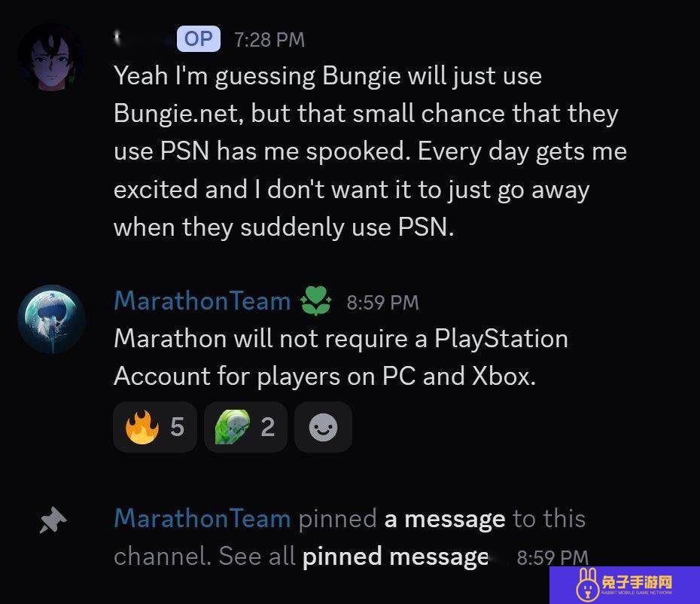Click the rabbit logo icon in watermark
The width and height of the screenshot is (700, 604).
click(587, 584)
